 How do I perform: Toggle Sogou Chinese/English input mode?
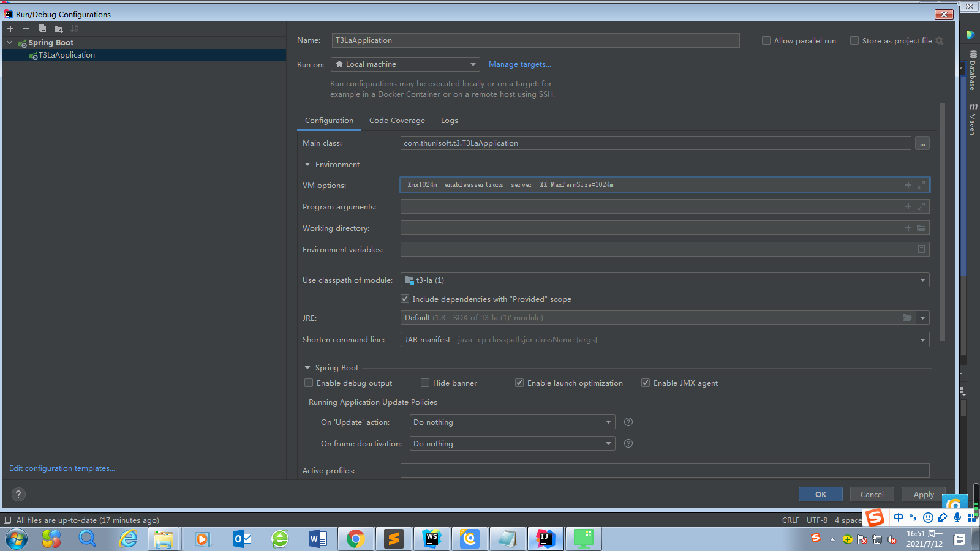pyautogui.click(x=899, y=517)
